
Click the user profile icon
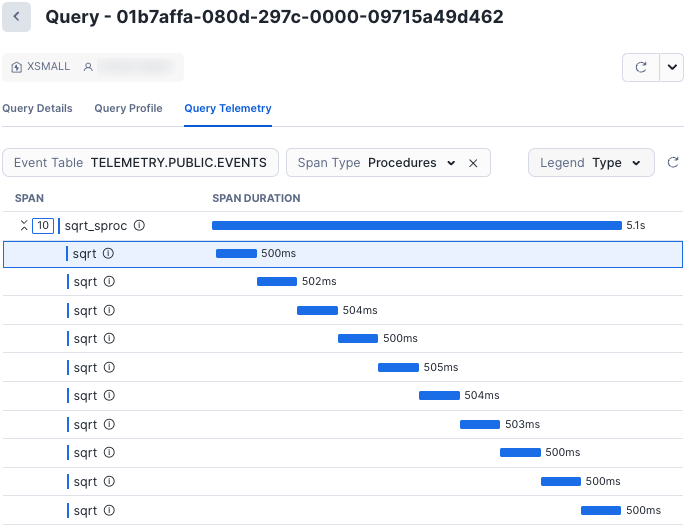88,67
